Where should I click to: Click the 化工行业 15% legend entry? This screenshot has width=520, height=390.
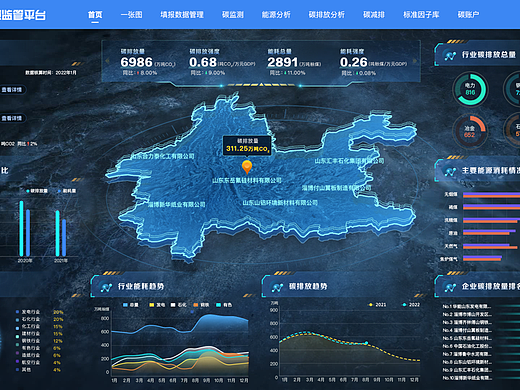[39, 326]
